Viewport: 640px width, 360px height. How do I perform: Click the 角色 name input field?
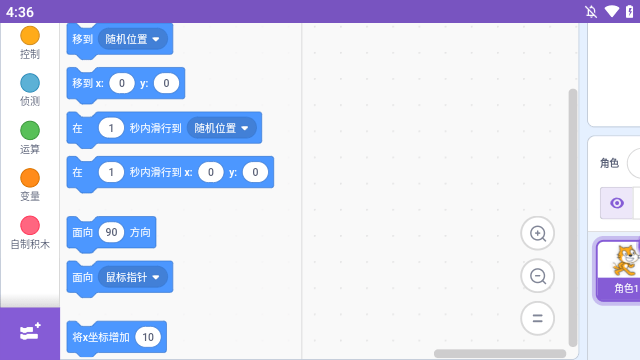(x=633, y=163)
